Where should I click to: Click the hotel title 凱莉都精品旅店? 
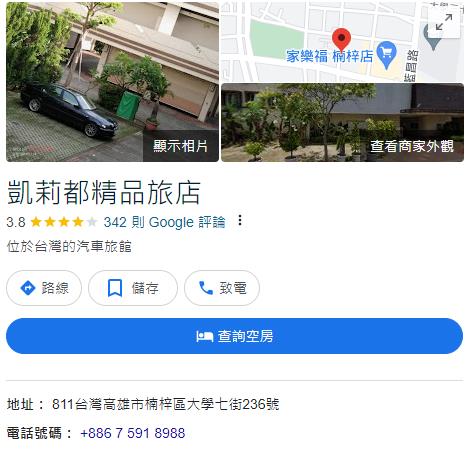(x=104, y=192)
